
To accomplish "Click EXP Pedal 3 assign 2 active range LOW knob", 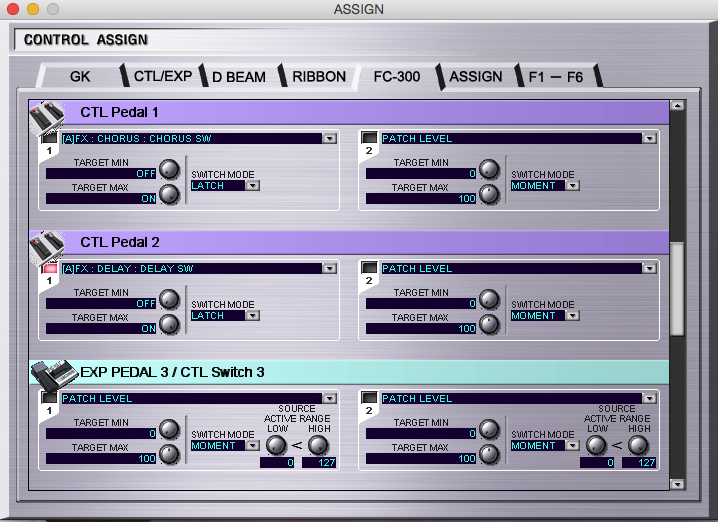I will (596, 445).
